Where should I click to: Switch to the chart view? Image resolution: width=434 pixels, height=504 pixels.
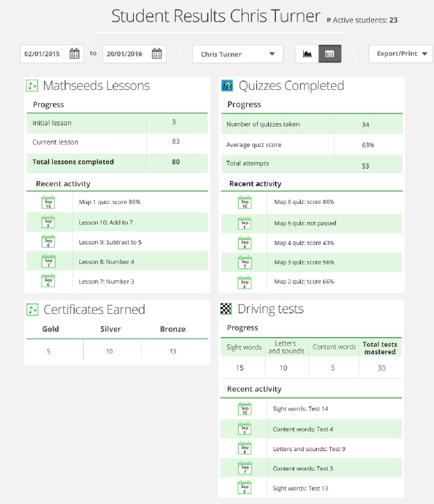click(307, 54)
